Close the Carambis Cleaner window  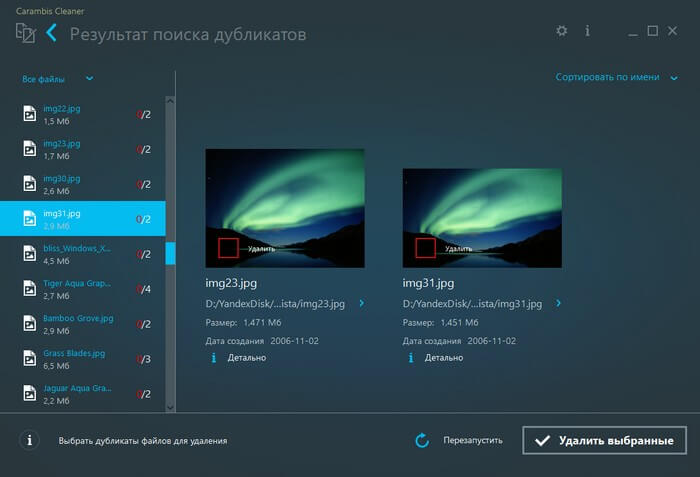pyautogui.click(x=672, y=31)
